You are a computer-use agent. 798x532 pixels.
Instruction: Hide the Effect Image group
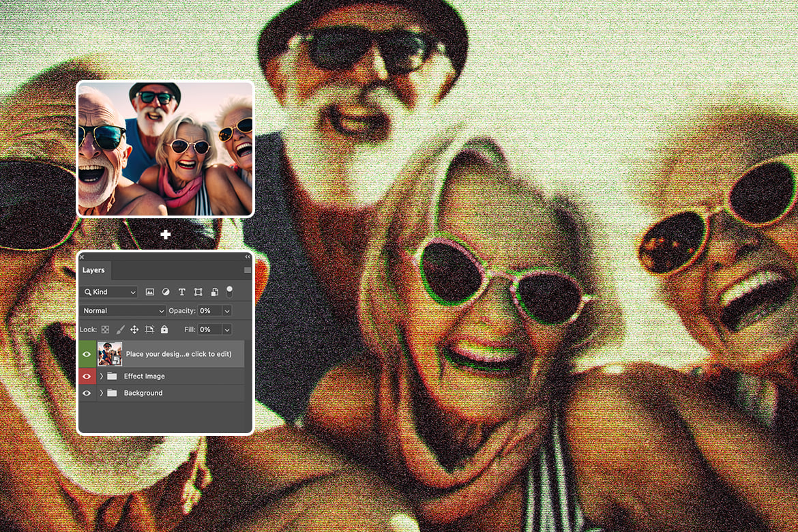point(87,376)
